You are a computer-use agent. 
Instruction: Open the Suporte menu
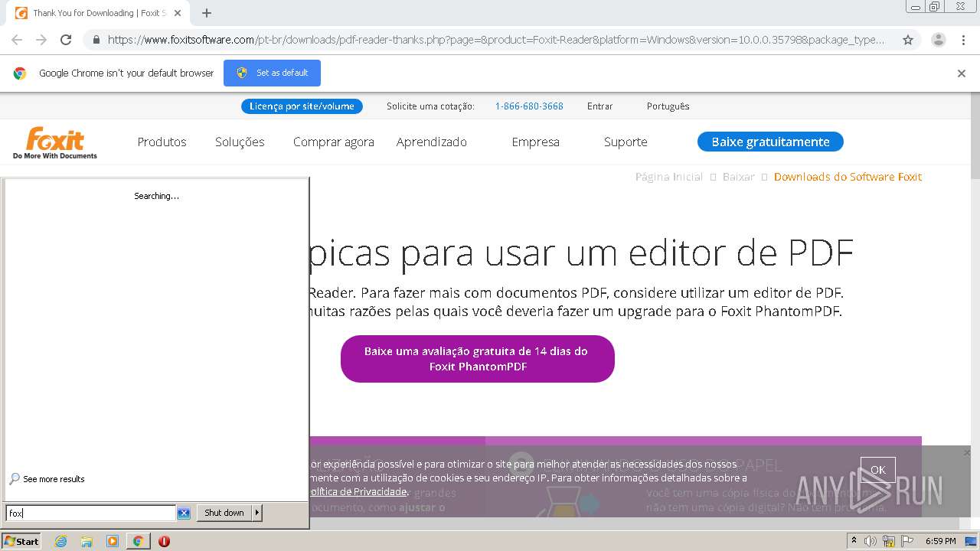pyautogui.click(x=626, y=142)
